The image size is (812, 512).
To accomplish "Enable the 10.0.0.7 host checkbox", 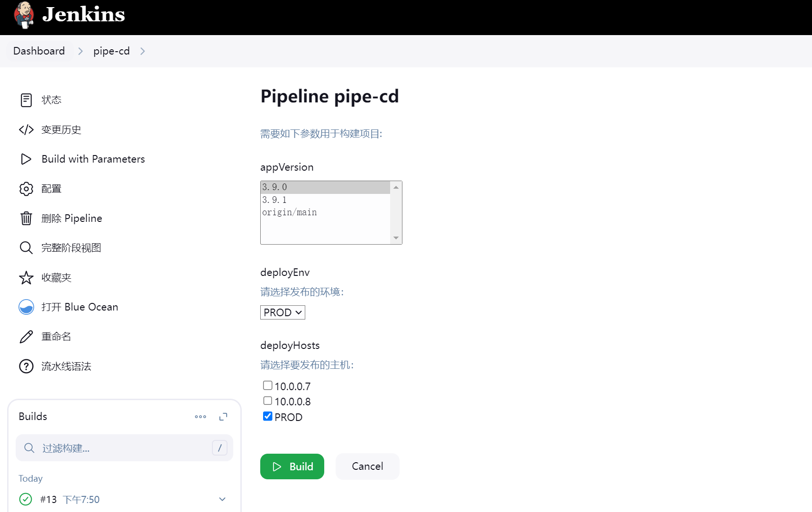I will coord(268,385).
